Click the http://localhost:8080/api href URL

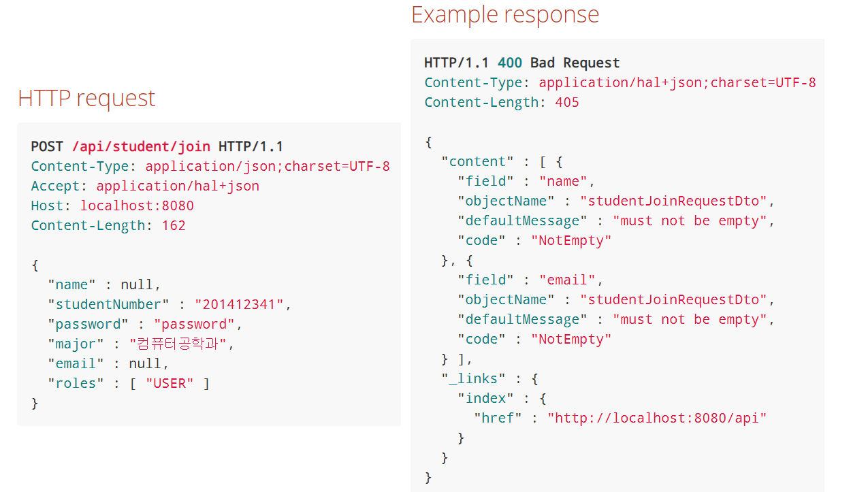pos(658,417)
